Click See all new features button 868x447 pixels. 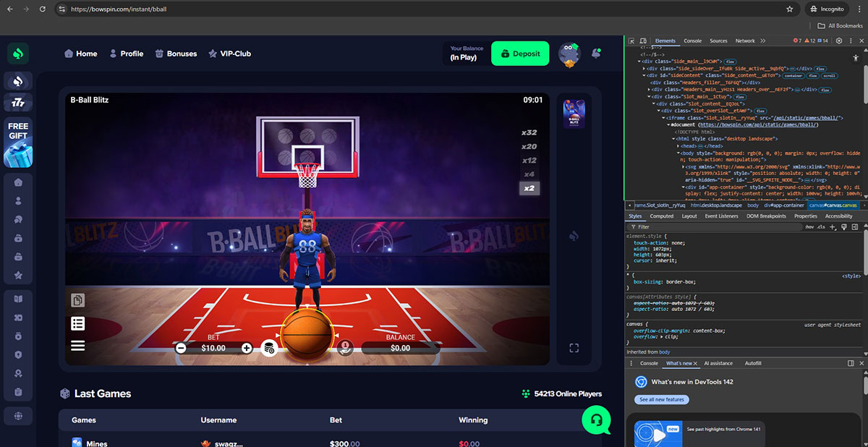tap(661, 399)
